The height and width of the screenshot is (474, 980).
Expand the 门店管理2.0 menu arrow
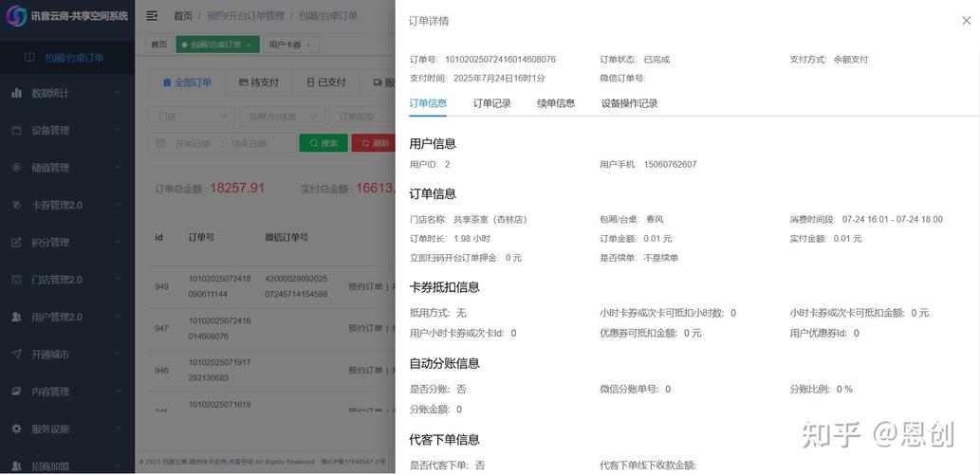pyautogui.click(x=119, y=280)
